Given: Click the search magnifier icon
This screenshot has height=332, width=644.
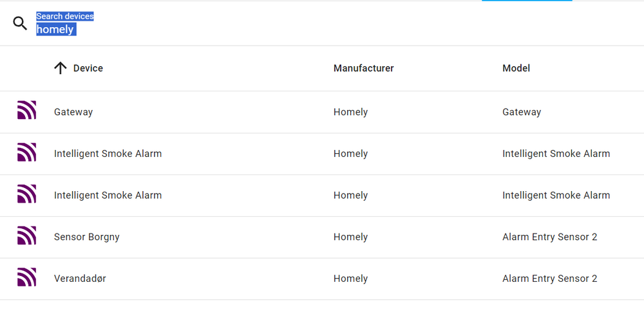Looking at the screenshot, I should click(x=20, y=24).
